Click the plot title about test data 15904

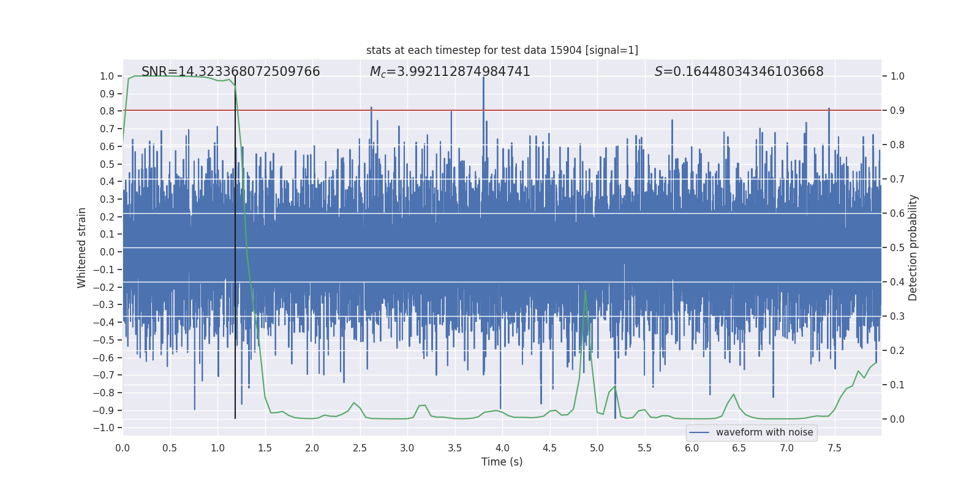pyautogui.click(x=502, y=50)
